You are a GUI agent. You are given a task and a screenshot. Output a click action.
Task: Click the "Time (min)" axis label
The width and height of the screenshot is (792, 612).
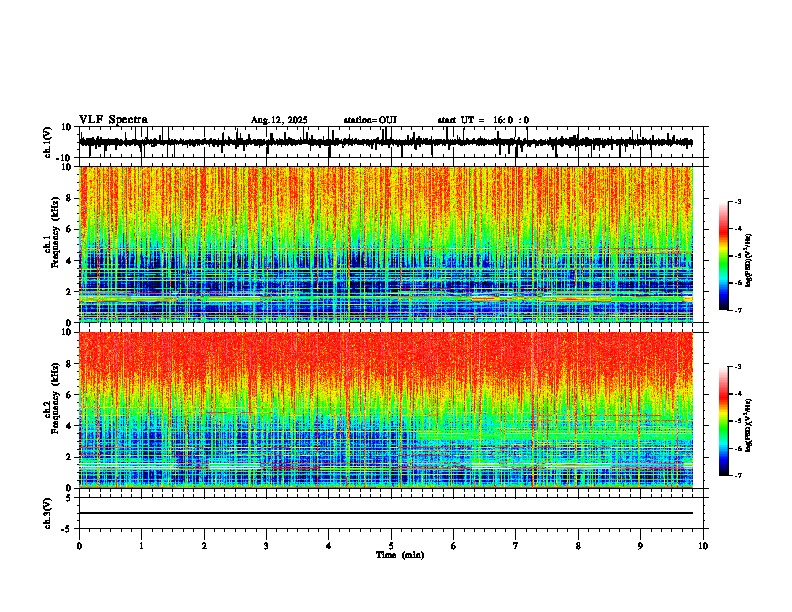(x=400, y=555)
